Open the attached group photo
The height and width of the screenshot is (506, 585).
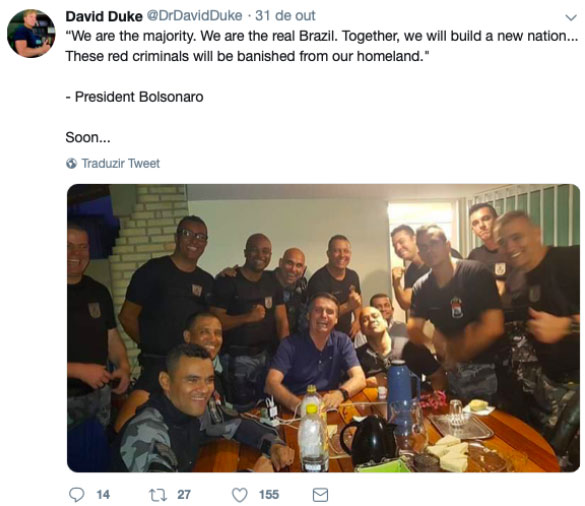pyautogui.click(x=323, y=328)
